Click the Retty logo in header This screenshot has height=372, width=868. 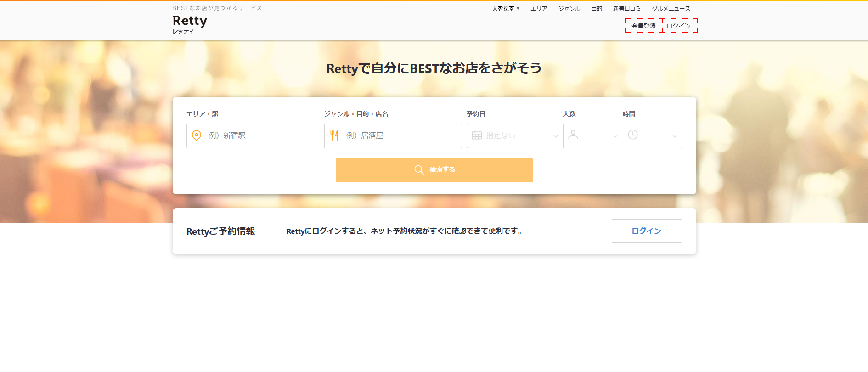pyautogui.click(x=190, y=21)
